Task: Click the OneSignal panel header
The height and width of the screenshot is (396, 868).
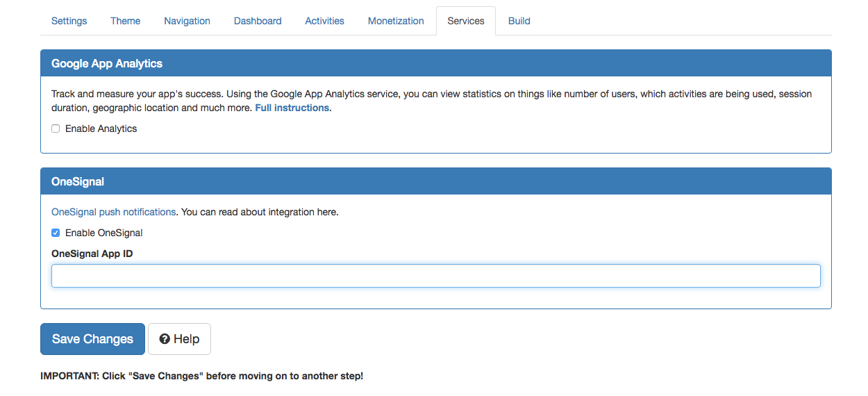Action: tap(436, 181)
